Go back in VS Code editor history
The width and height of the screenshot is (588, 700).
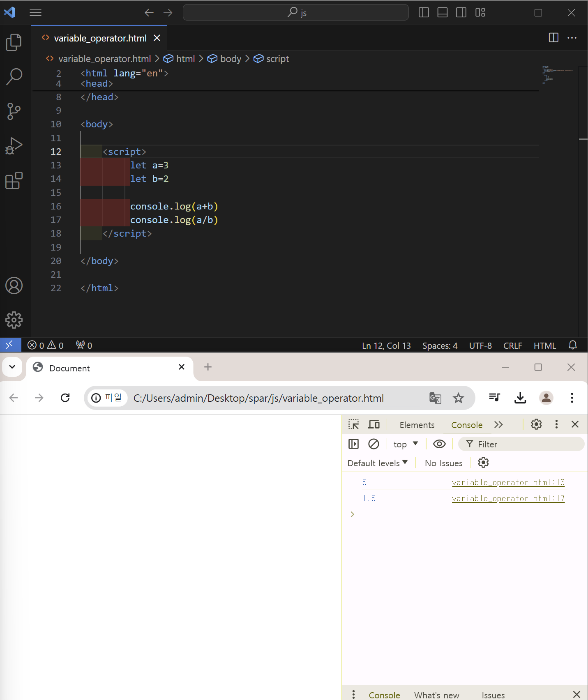pos(149,13)
